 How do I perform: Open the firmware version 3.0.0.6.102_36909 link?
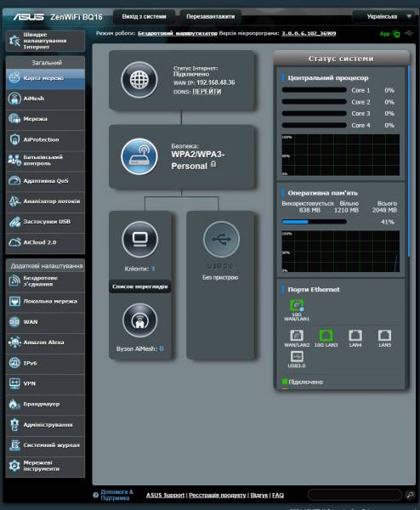309,33
